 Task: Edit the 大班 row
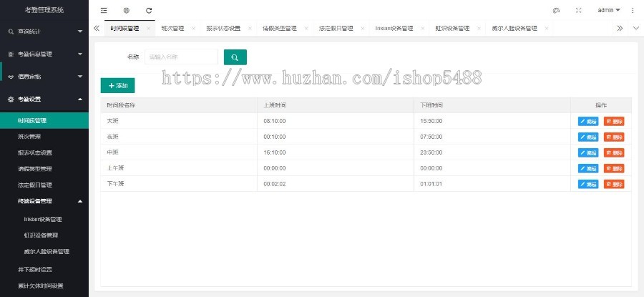(x=588, y=121)
